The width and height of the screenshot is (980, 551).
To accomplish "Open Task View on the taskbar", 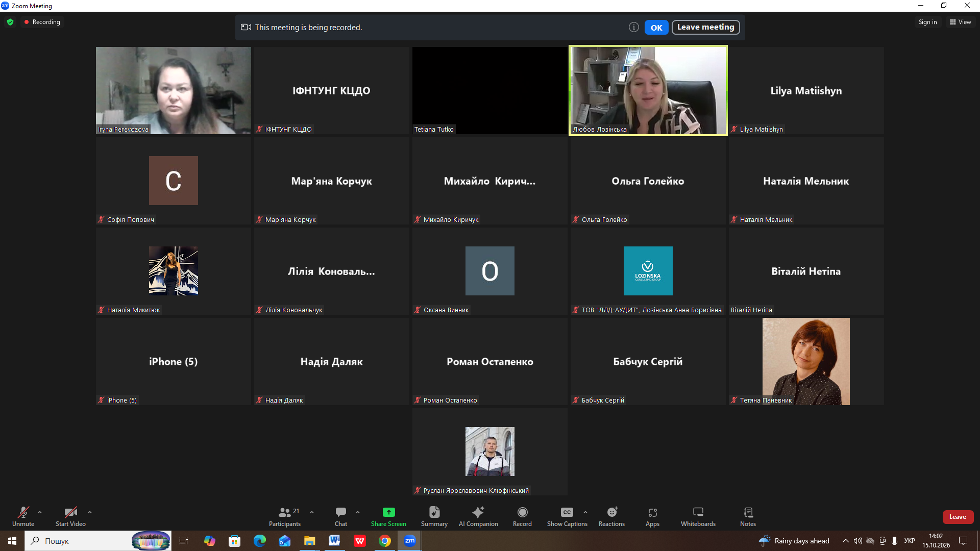I will pyautogui.click(x=184, y=541).
